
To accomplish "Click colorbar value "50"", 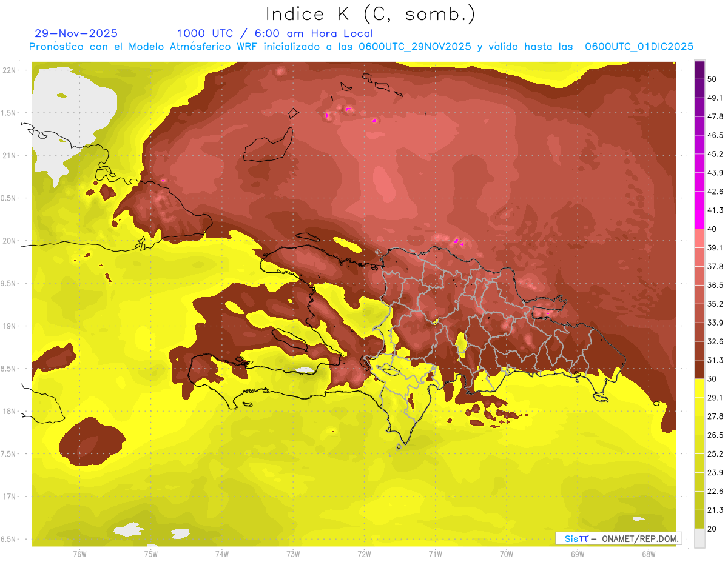I will (x=712, y=79).
